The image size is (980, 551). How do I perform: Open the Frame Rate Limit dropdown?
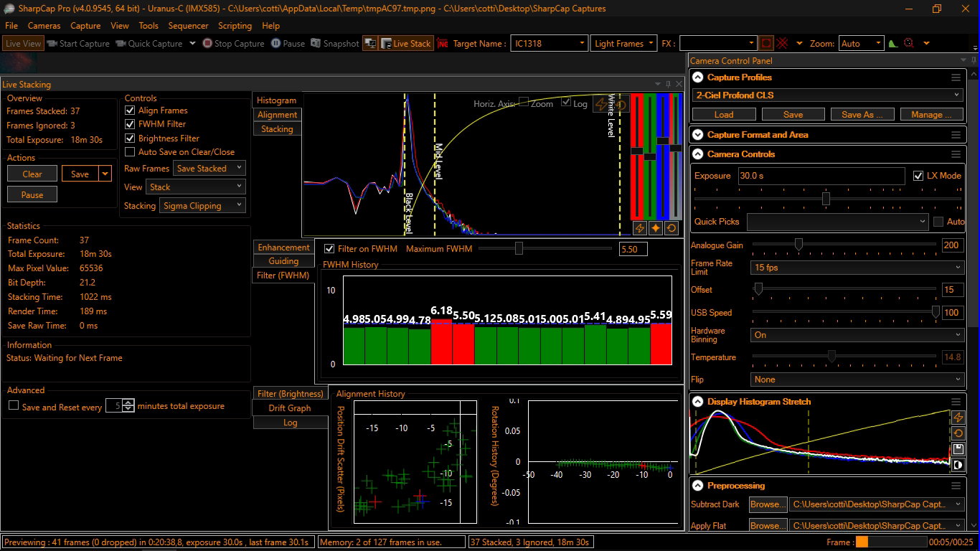[857, 268]
